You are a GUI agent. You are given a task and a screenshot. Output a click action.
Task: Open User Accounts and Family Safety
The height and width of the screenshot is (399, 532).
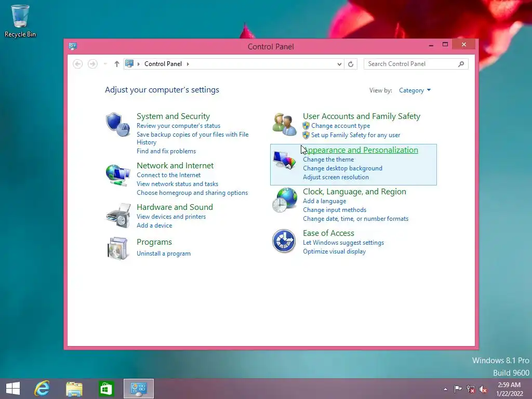362,116
